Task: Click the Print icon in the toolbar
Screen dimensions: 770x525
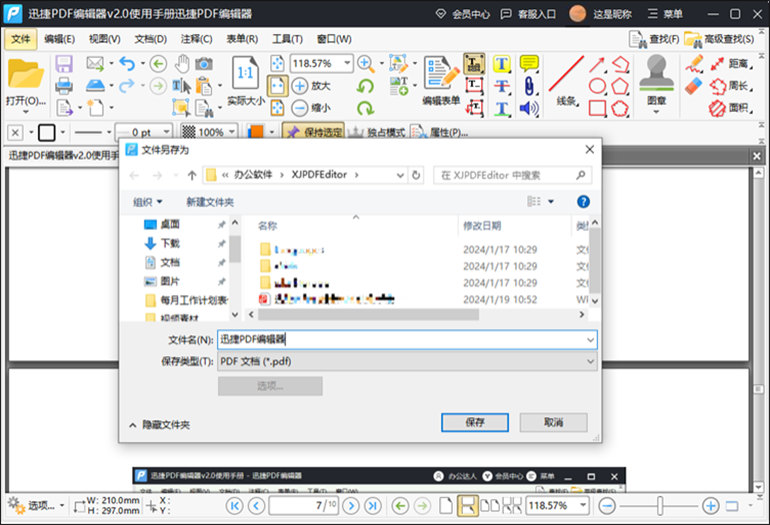Action: coord(64,86)
